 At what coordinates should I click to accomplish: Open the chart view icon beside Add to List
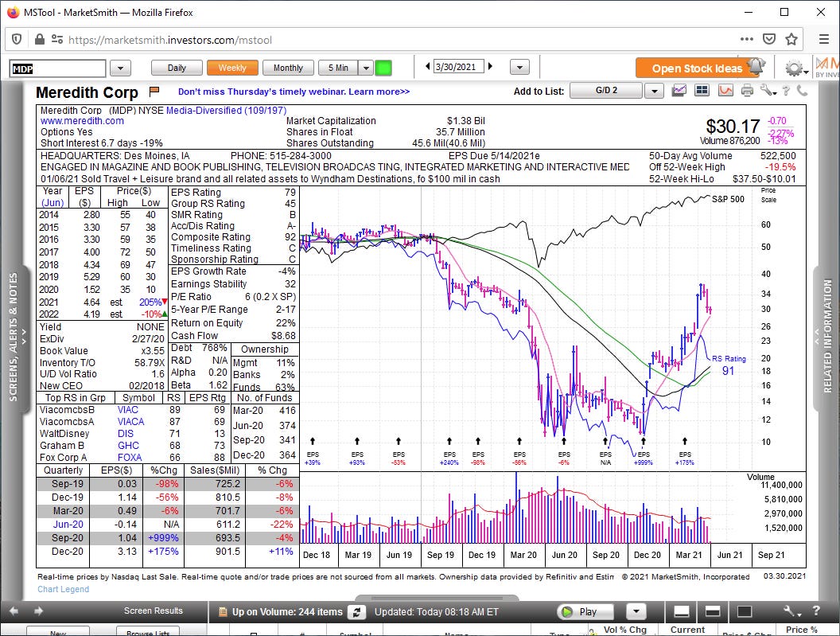(x=679, y=91)
